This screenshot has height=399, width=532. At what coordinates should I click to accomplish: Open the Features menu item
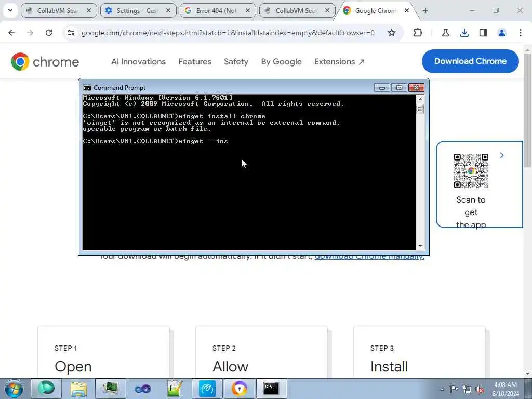tap(195, 61)
